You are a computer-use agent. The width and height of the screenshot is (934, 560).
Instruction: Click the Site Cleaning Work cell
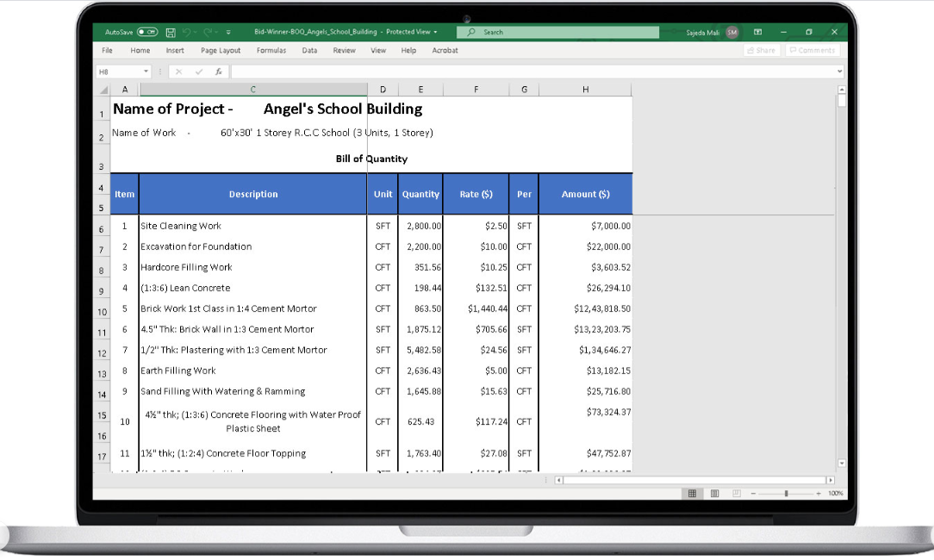tap(253, 226)
